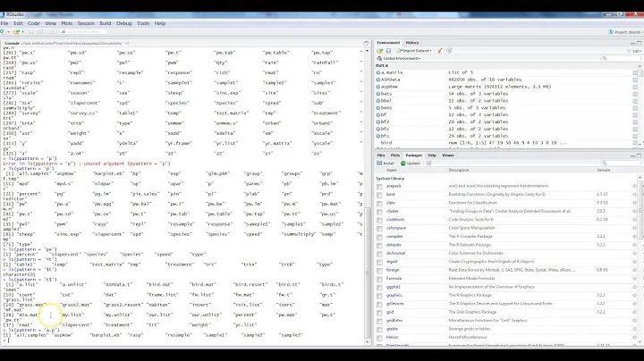
Task: Open the Code menu
Action: [34, 23]
